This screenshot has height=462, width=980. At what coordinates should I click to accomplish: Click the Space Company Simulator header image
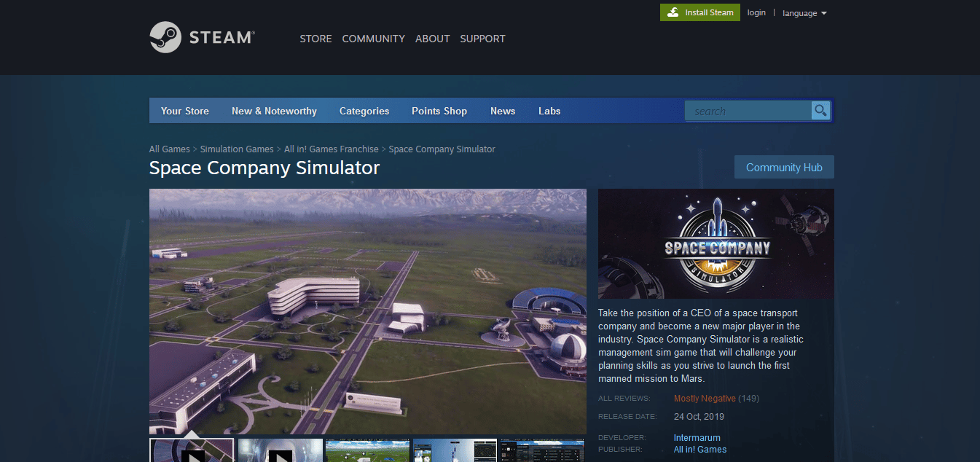pyautogui.click(x=716, y=243)
